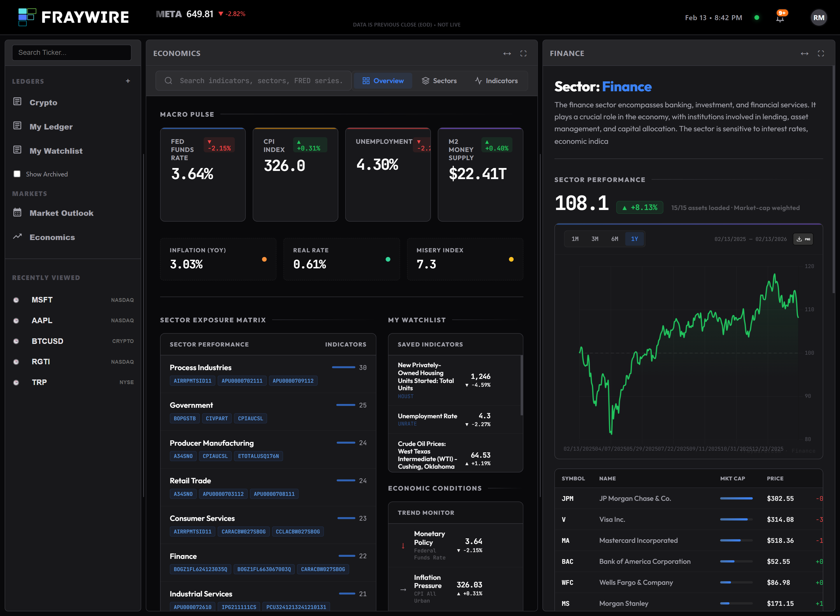This screenshot has width=840, height=616.
Task: Toggle the Show Archived checkbox
Action: [x=17, y=174]
